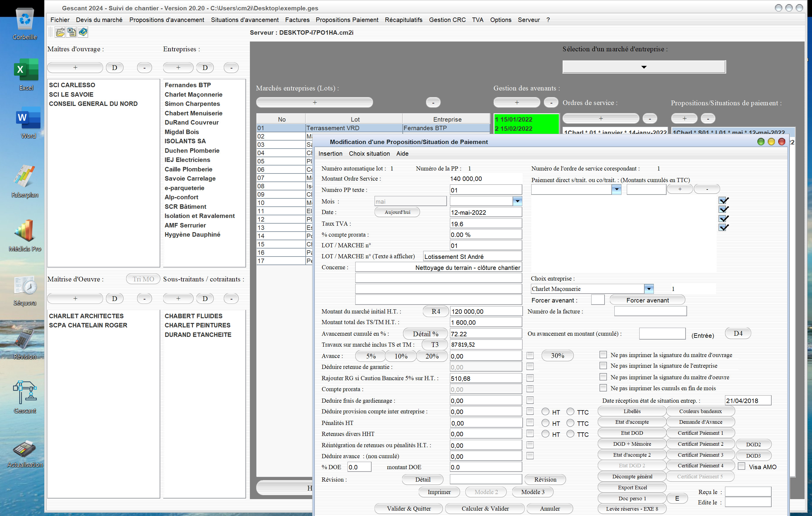Open the Révision calculator desktop icon
This screenshot has width=812, height=516.
(25, 344)
